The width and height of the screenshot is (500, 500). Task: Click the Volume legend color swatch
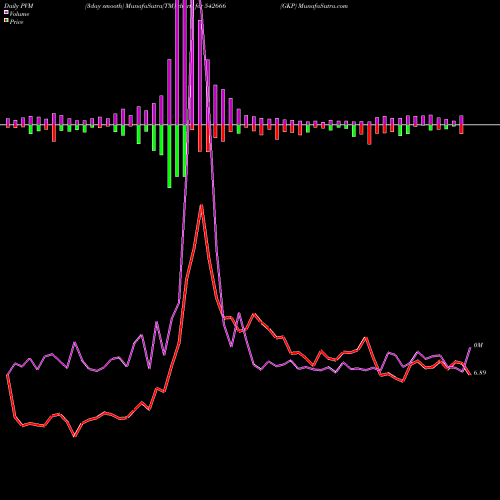pos(6,12)
